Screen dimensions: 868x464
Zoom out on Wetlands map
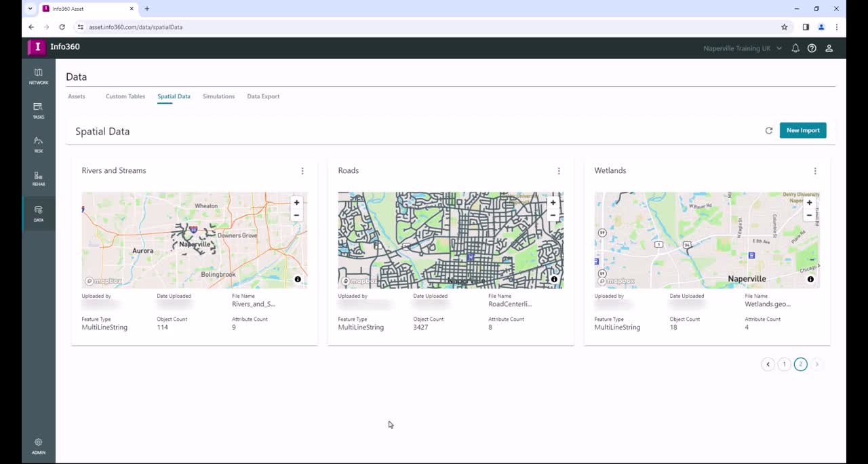[809, 215]
